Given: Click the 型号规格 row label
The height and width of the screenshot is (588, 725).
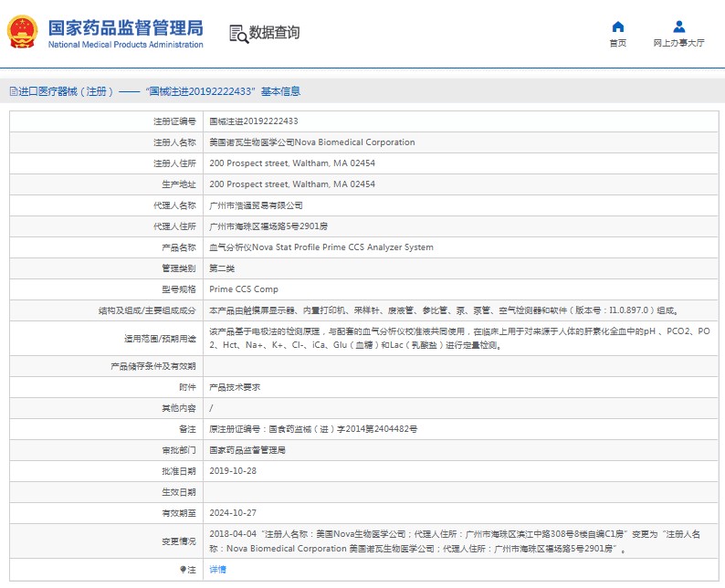Looking at the screenshot, I should pos(179,289).
